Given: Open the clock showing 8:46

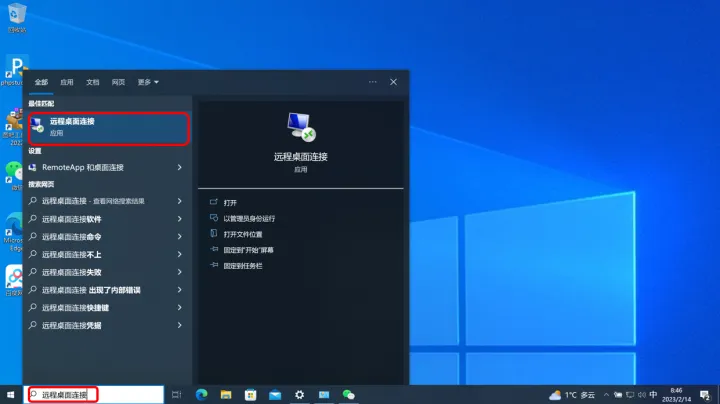Looking at the screenshot, I should coord(676,395).
